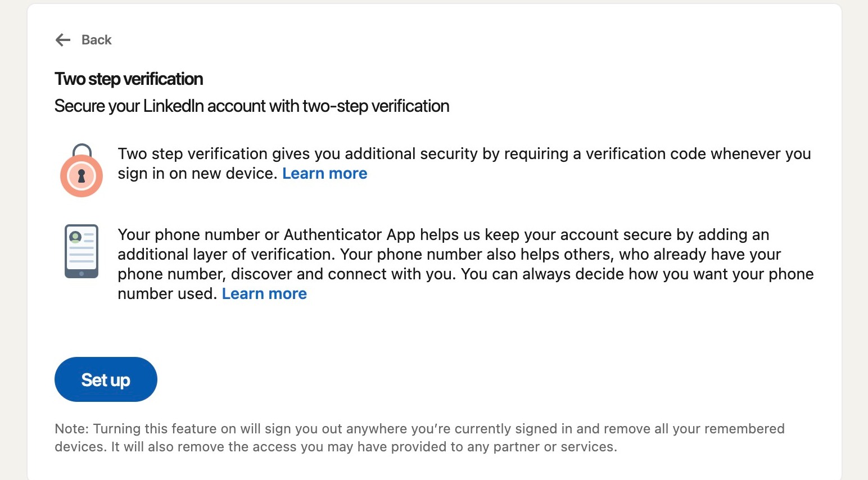Screen dimensions: 868x480
Task: Click the keyhole inside the padlock
Action: [x=82, y=176]
